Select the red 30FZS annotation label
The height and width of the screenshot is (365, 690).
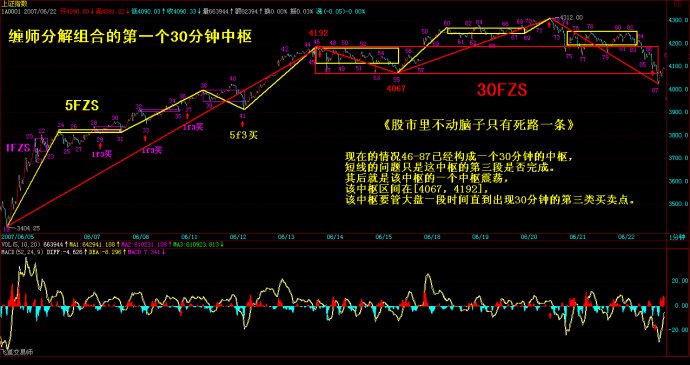(502, 90)
